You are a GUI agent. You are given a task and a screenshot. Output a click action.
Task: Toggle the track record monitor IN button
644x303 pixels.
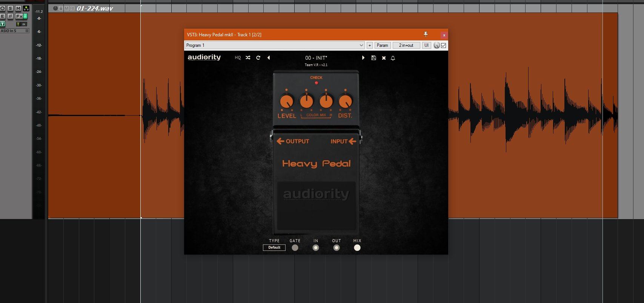[22, 24]
